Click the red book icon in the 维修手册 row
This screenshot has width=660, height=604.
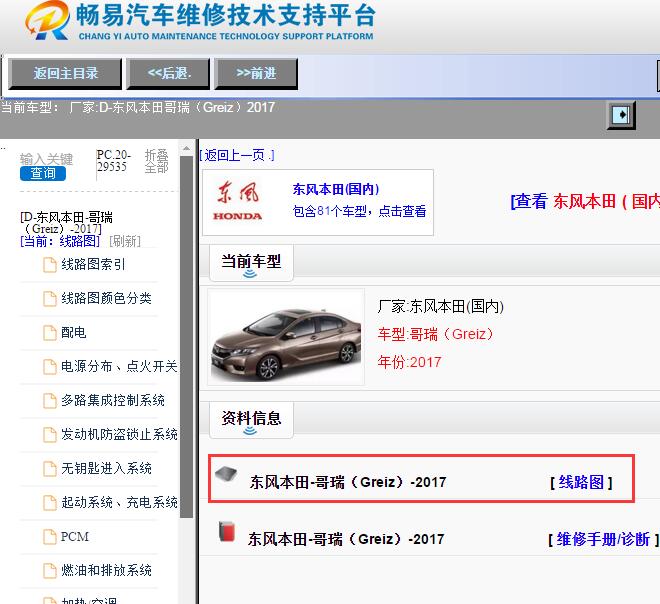(x=227, y=531)
